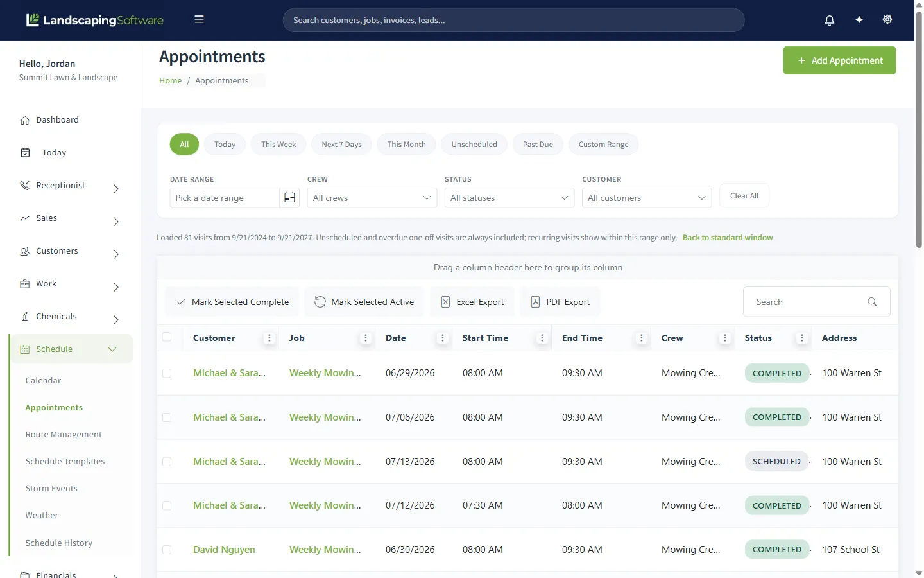
Task: Click Mark Selected Active
Action: click(364, 302)
